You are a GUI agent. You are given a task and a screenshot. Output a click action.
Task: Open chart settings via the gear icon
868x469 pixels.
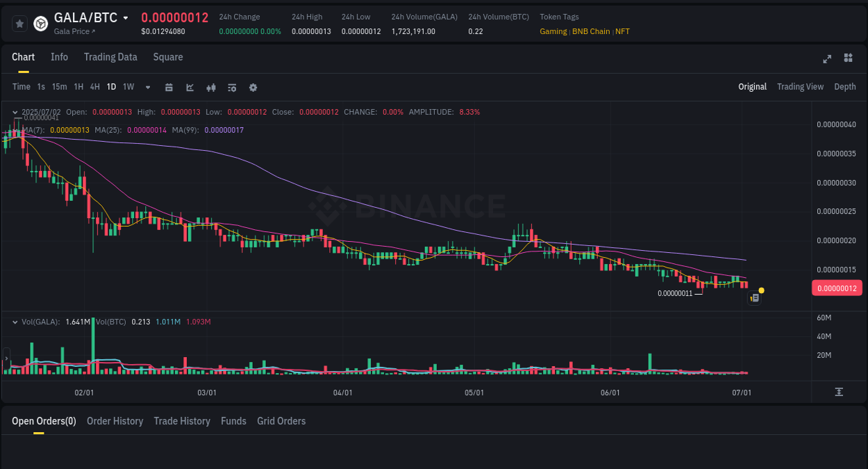(253, 87)
